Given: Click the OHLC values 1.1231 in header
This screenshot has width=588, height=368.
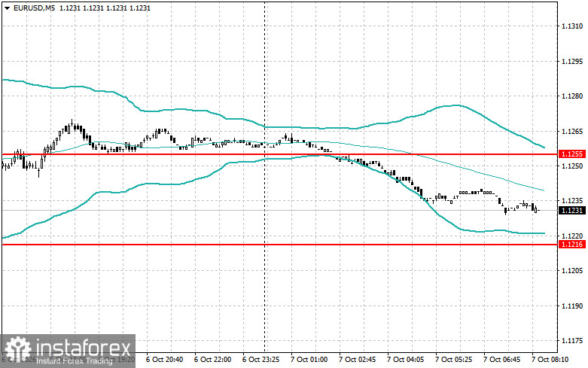Looking at the screenshot, I should pyautogui.click(x=105, y=8).
